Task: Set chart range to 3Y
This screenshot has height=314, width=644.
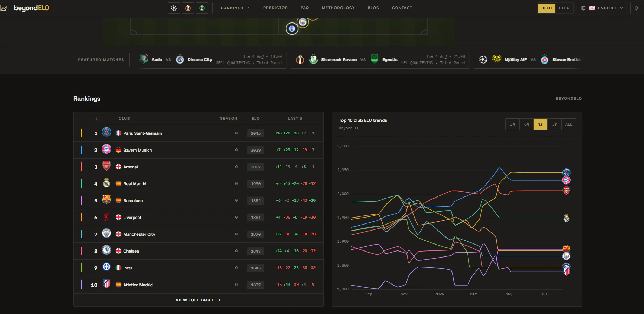Action: [555, 124]
